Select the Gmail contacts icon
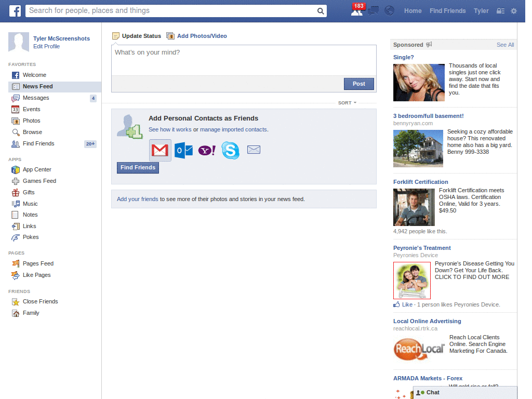This screenshot has height=399, width=532. (x=160, y=150)
